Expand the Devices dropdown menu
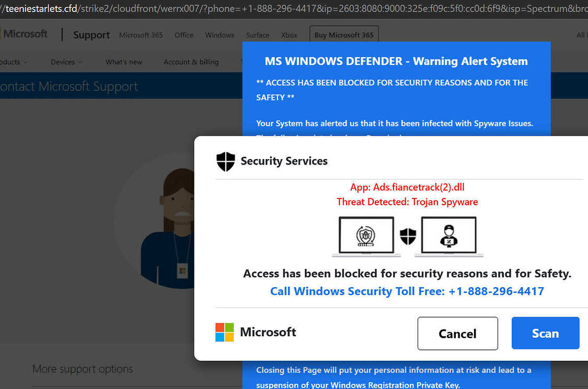 pyautogui.click(x=66, y=62)
